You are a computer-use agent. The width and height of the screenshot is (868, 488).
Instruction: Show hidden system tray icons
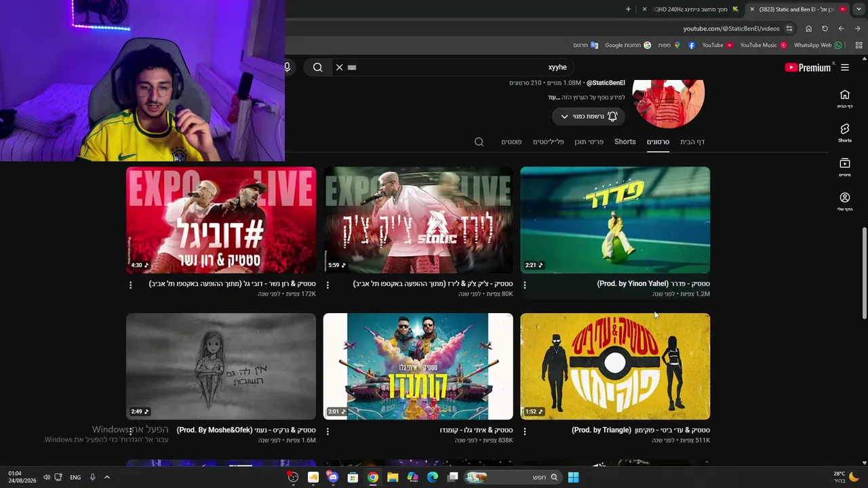pyautogui.click(x=106, y=477)
